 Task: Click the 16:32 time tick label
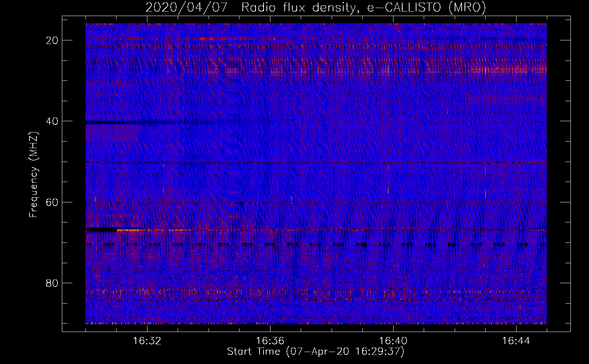[147, 341]
